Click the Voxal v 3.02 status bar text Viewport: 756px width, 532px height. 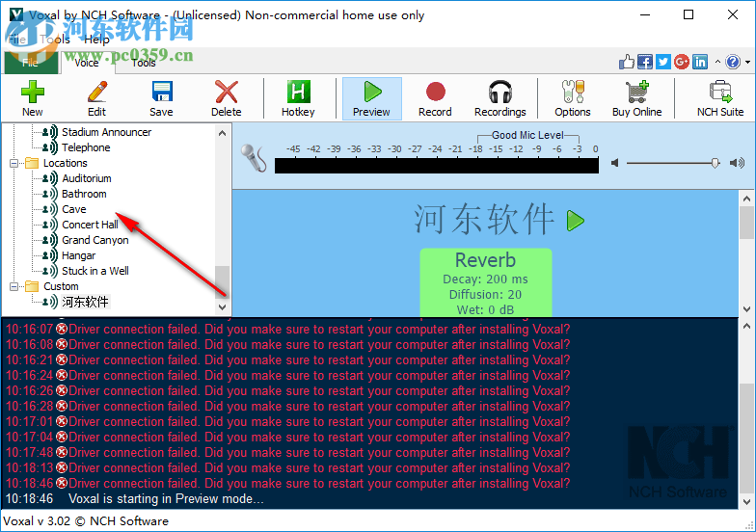86,520
